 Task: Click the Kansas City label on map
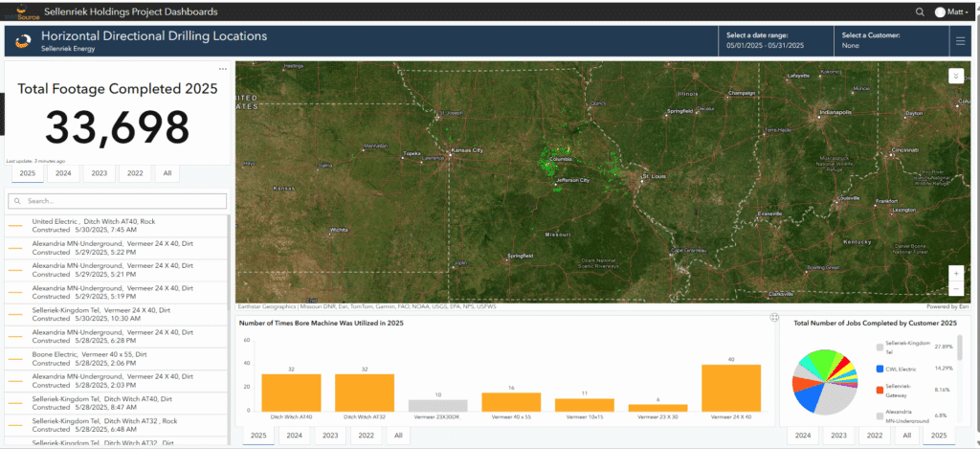pos(469,150)
